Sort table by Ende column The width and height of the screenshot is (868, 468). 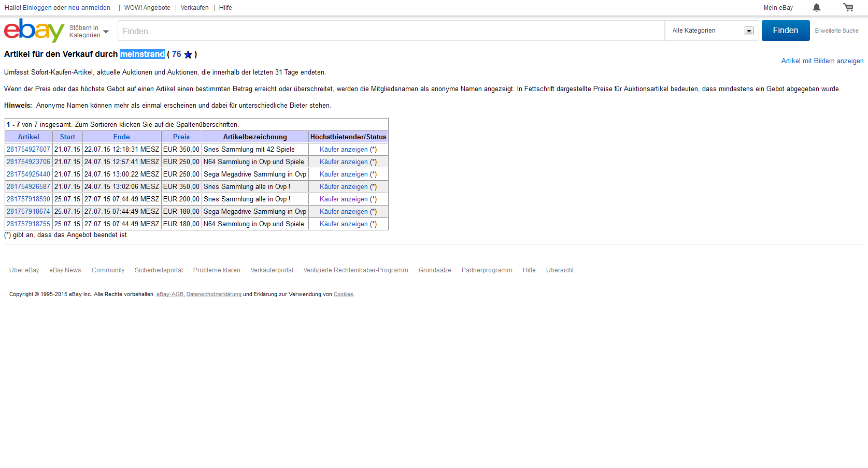click(122, 137)
